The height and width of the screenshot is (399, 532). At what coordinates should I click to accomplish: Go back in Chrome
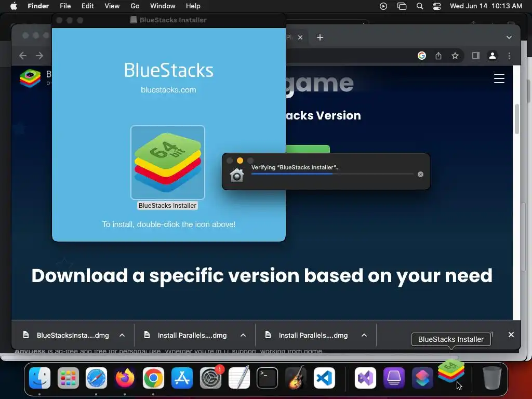pos(23,56)
